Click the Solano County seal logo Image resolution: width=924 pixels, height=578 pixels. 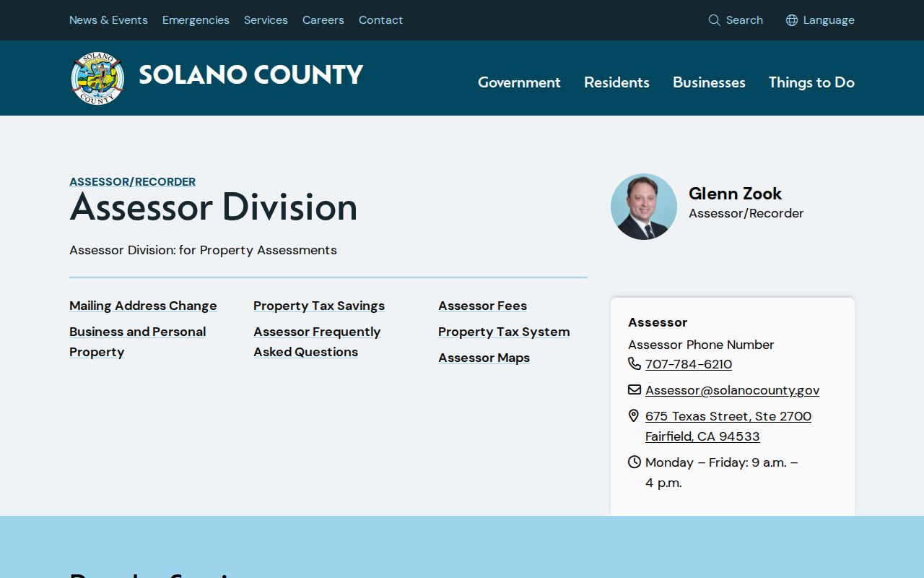(98, 79)
